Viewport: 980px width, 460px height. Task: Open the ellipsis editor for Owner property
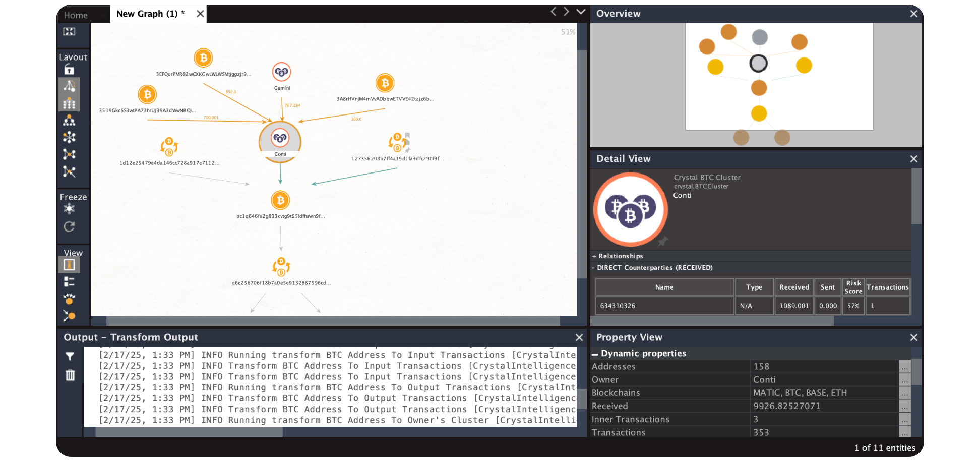coord(905,380)
